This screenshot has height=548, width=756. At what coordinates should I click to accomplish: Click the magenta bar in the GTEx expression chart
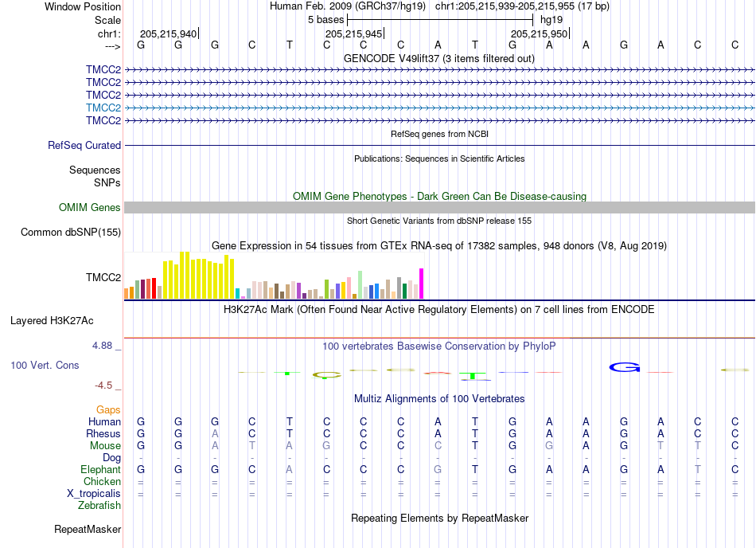422,284
